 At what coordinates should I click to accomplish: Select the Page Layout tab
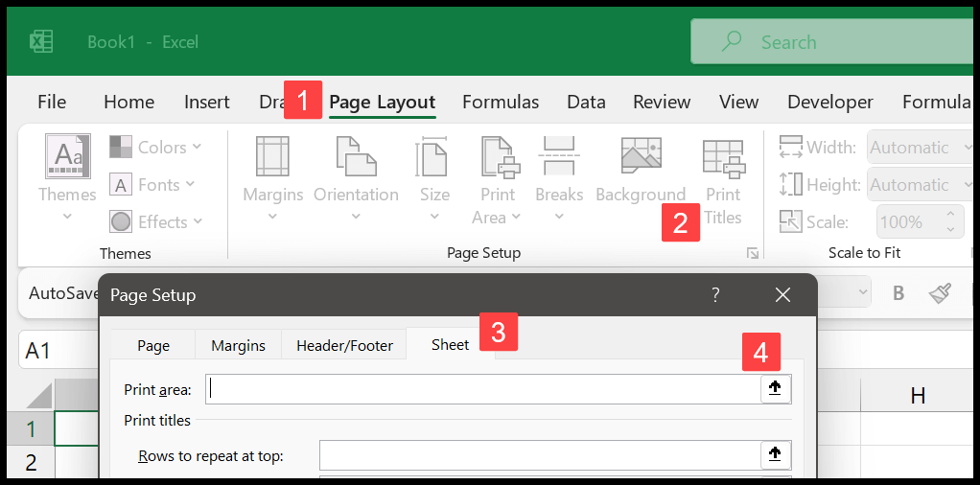pyautogui.click(x=383, y=102)
